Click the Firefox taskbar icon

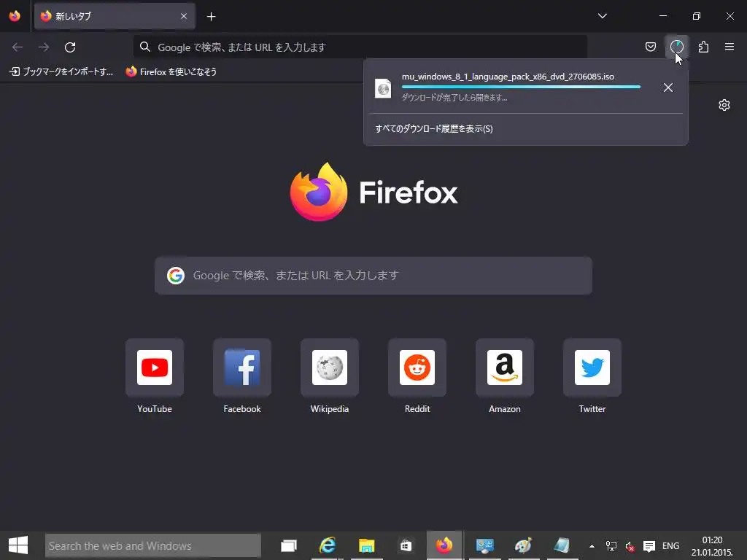click(444, 545)
